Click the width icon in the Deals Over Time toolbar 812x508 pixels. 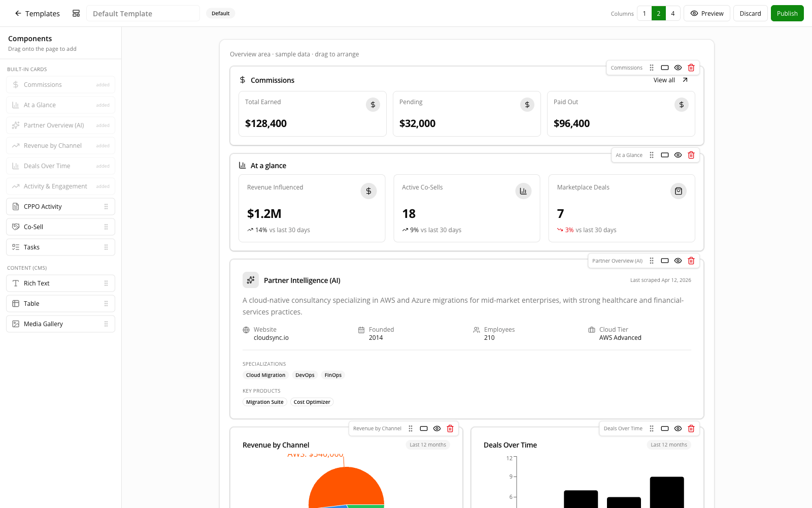click(x=665, y=429)
